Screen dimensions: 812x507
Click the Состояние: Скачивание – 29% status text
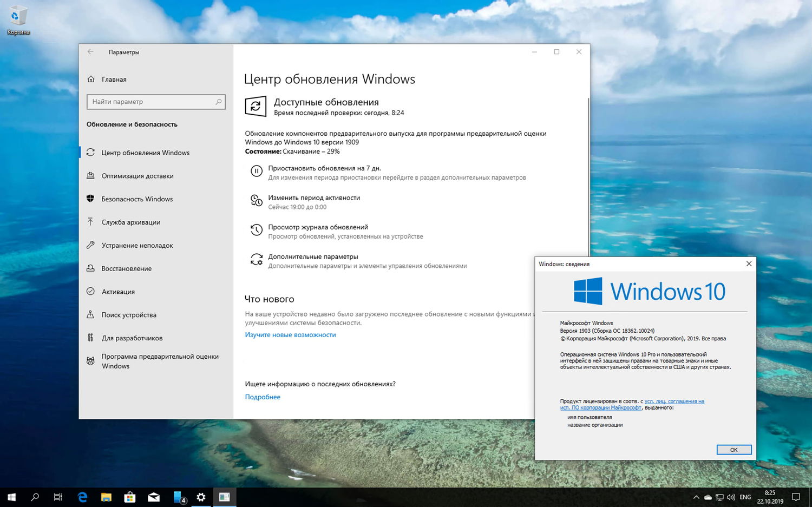click(x=292, y=152)
